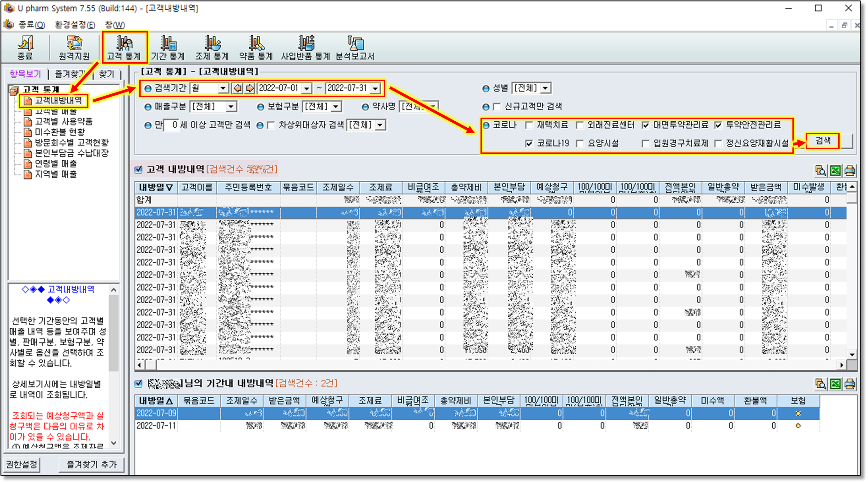Uncheck the 코로나19 checkbox
The width and height of the screenshot is (868, 483).
pyautogui.click(x=529, y=143)
